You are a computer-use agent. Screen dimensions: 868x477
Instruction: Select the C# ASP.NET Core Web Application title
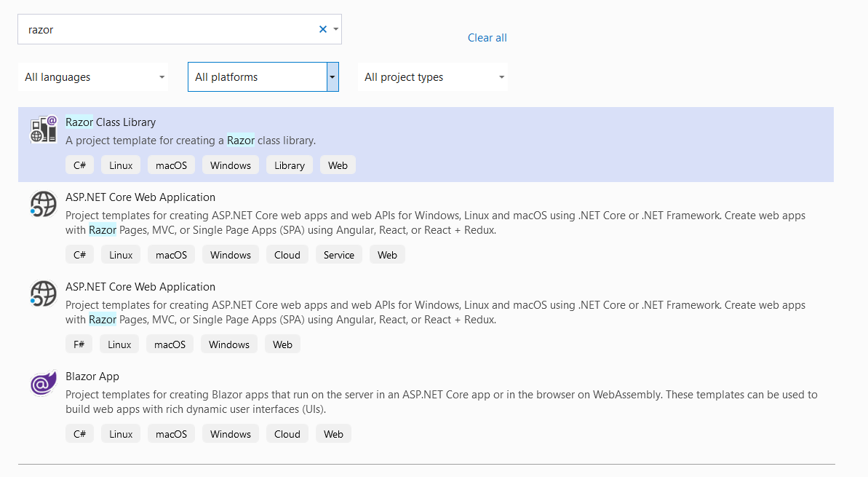[x=140, y=197]
